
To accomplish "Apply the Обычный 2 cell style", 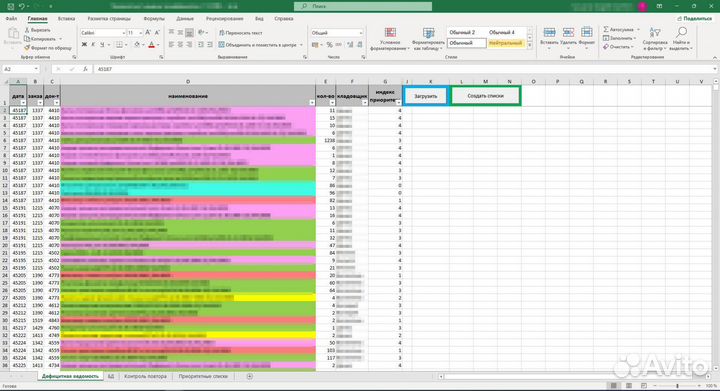I will [462, 33].
